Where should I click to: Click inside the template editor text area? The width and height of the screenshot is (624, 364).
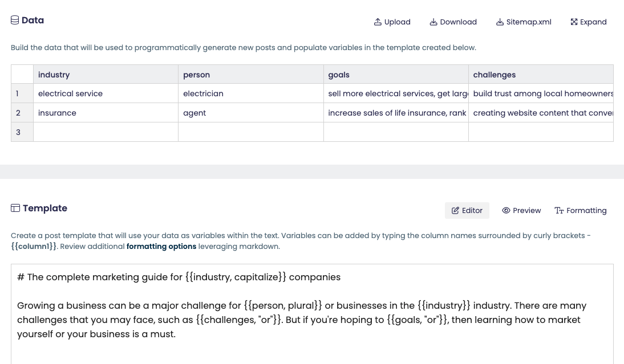(x=311, y=313)
